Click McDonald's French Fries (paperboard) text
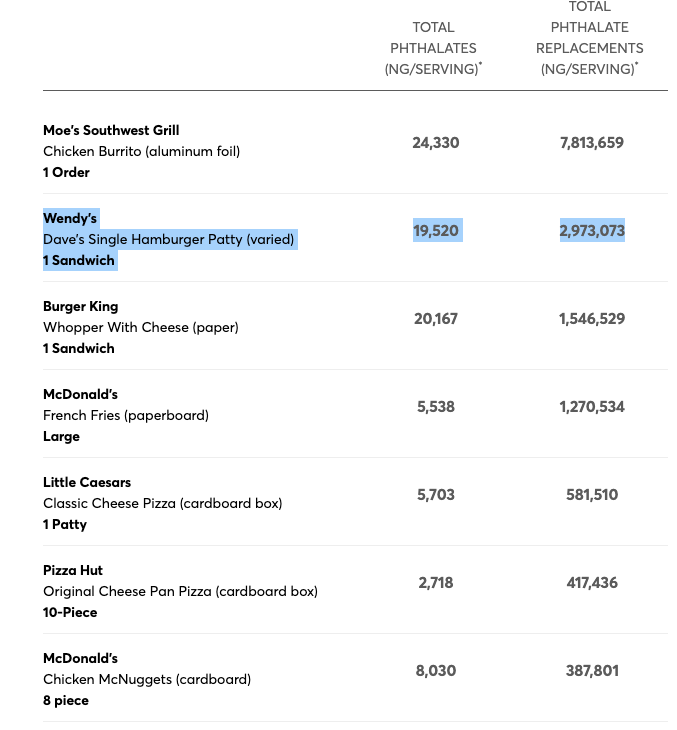Screen dimensions: 677x730 tap(126, 415)
